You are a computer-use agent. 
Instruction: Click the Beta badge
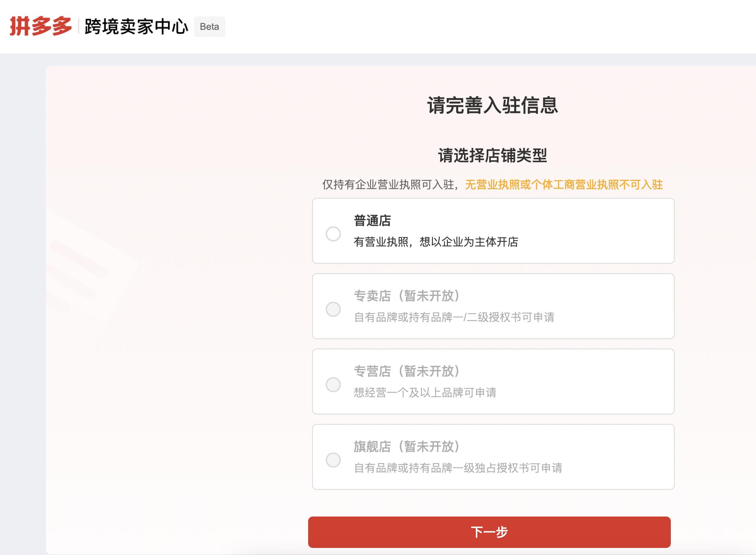(x=209, y=26)
